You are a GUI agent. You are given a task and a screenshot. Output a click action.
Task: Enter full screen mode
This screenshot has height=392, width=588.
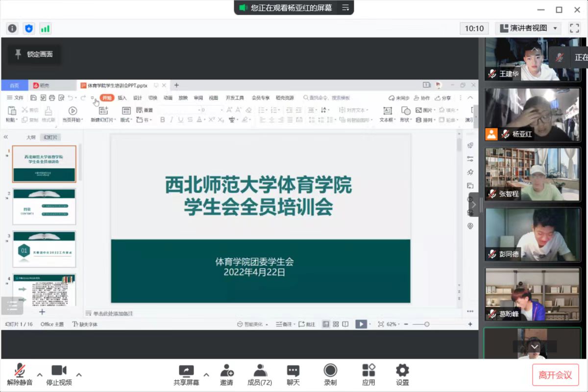(x=574, y=28)
